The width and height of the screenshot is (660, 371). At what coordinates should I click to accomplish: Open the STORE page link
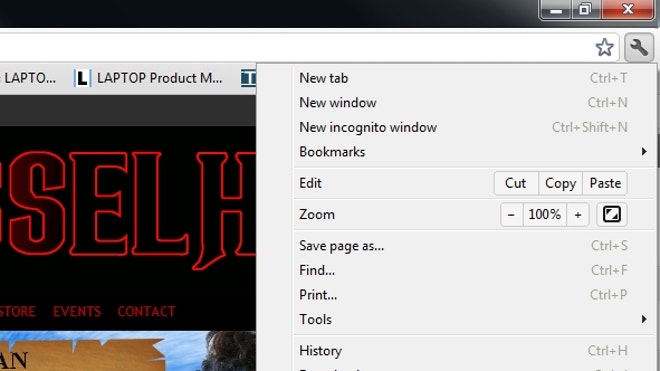tap(18, 312)
